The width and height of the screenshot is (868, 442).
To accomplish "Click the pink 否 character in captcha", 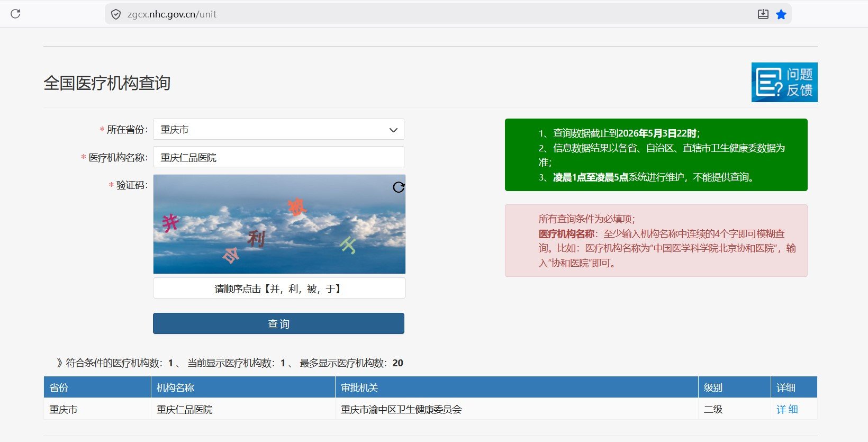I will (231, 256).
